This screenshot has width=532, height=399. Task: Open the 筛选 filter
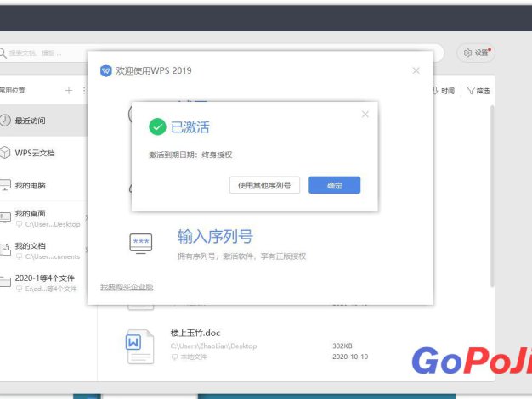[478, 91]
